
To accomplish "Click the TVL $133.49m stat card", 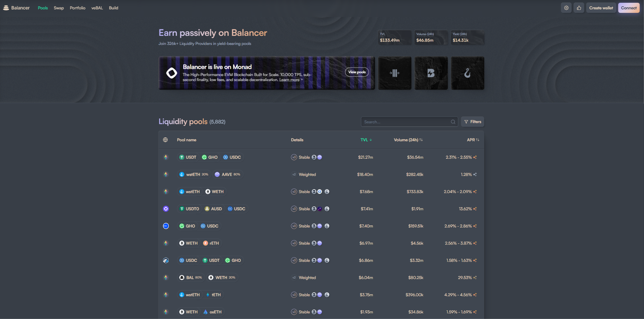I will [394, 37].
